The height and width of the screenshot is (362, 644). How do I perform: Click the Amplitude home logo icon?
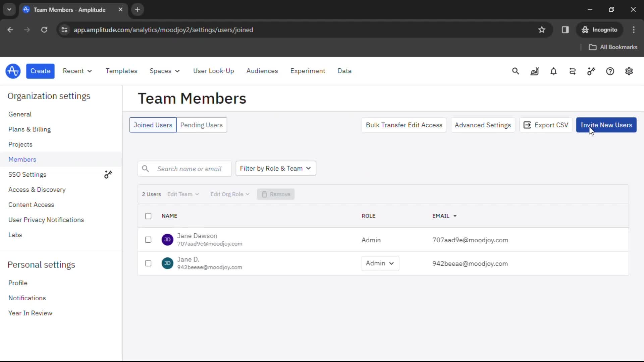[x=13, y=71]
